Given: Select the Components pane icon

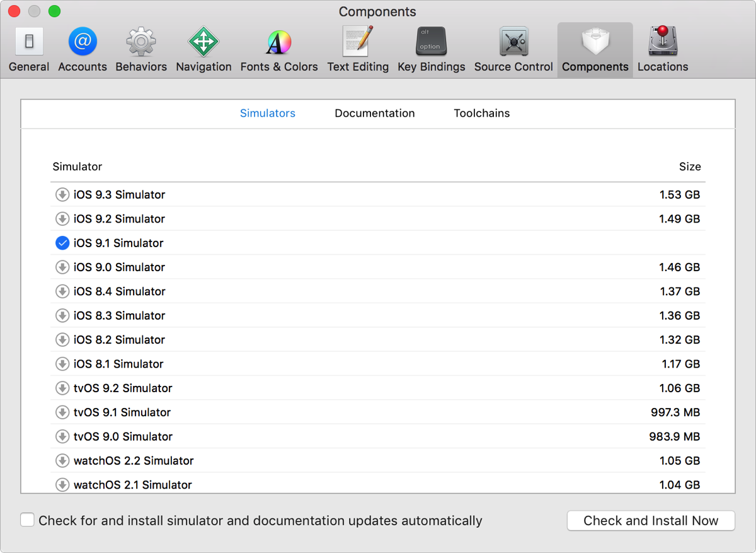Looking at the screenshot, I should point(595,50).
